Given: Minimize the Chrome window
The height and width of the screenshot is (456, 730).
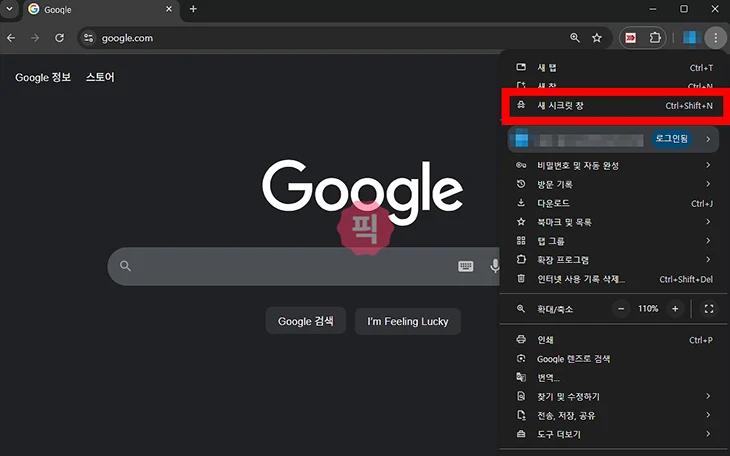Looking at the screenshot, I should [x=653, y=9].
